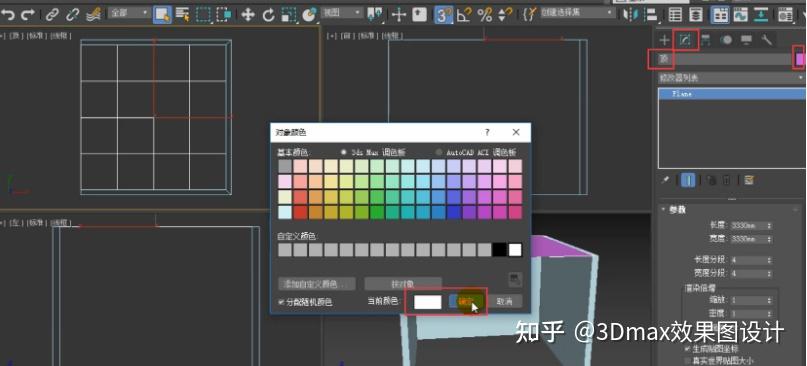The image size is (807, 366).
Task: Open the Select by Name list icon
Action: (183, 14)
